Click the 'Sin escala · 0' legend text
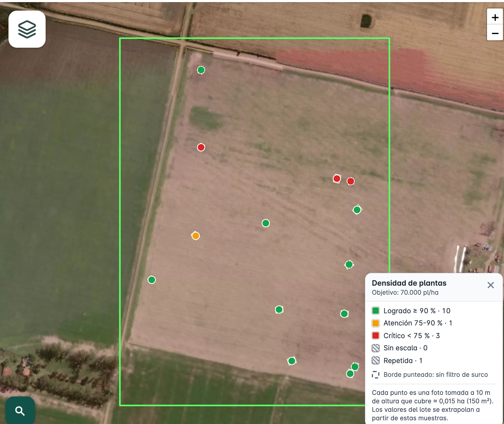 [405, 348]
